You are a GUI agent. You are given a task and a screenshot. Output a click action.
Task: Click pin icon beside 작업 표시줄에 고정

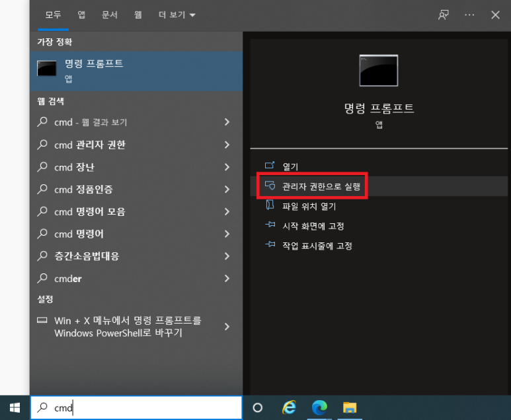(270, 244)
